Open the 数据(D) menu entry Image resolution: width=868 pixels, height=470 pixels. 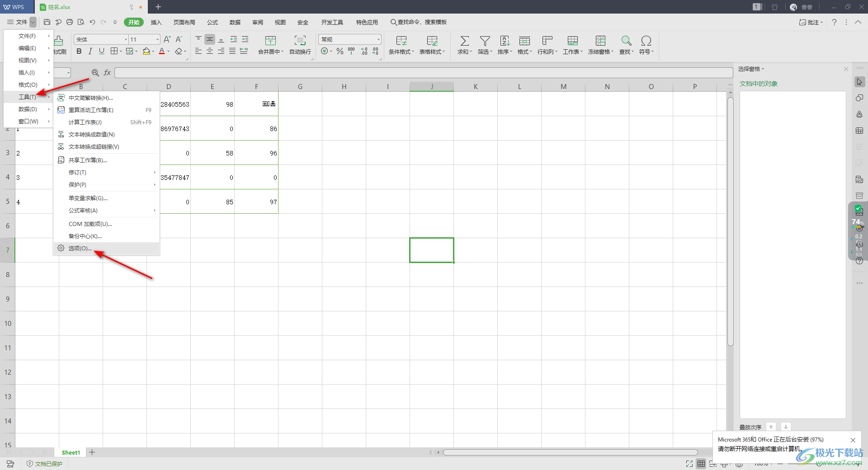click(28, 109)
